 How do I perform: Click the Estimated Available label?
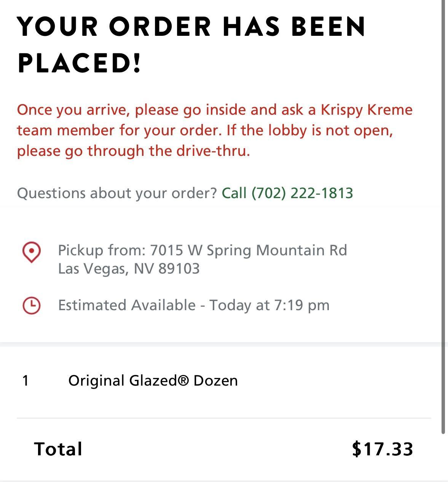coord(127,305)
